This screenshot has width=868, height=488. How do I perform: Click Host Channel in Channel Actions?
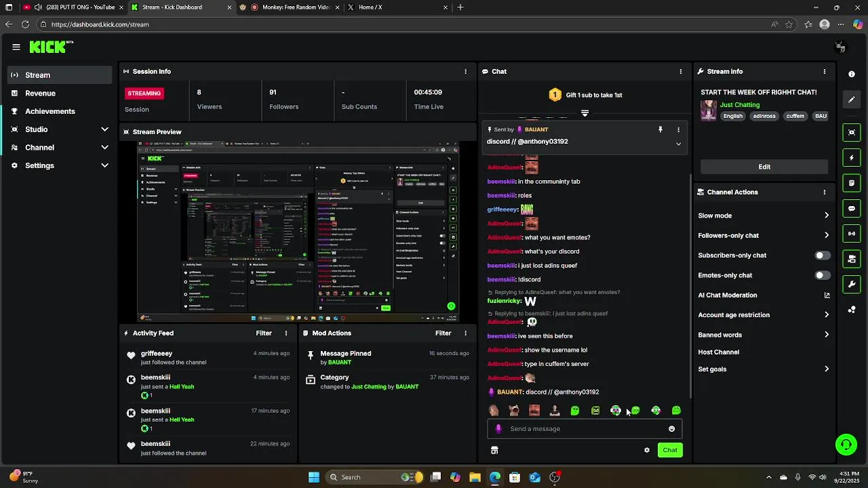pyautogui.click(x=719, y=352)
